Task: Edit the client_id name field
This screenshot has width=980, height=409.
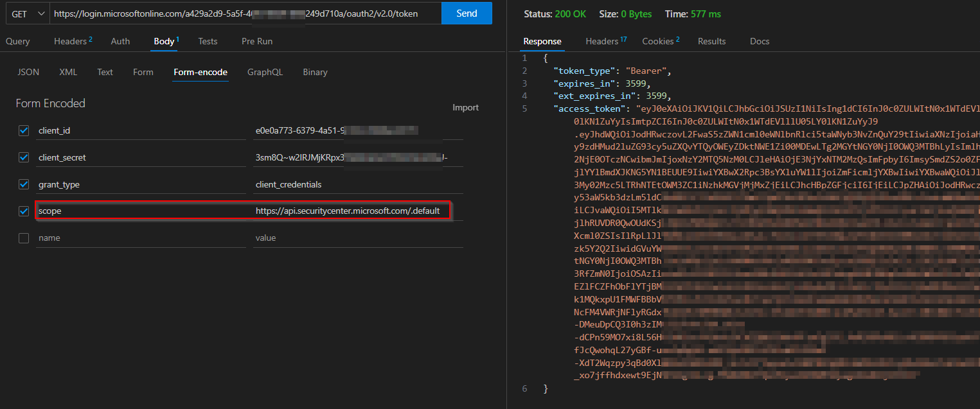Action: (141, 130)
